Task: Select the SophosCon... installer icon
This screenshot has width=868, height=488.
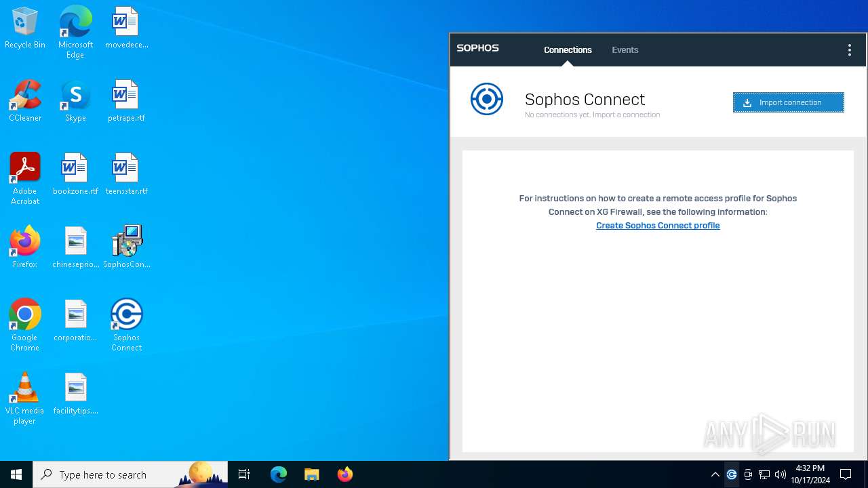Action: point(127,248)
